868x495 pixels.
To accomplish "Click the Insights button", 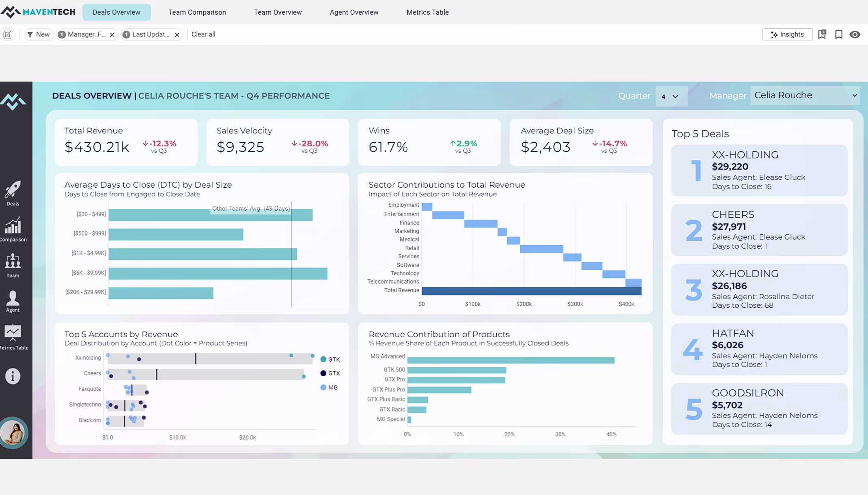I will pos(787,34).
